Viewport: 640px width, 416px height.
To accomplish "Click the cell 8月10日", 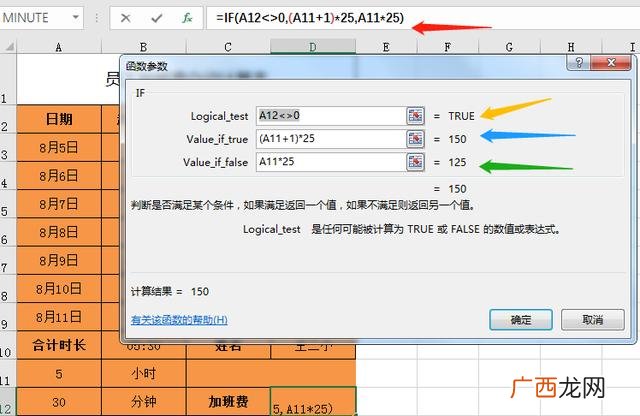I will click(59, 289).
